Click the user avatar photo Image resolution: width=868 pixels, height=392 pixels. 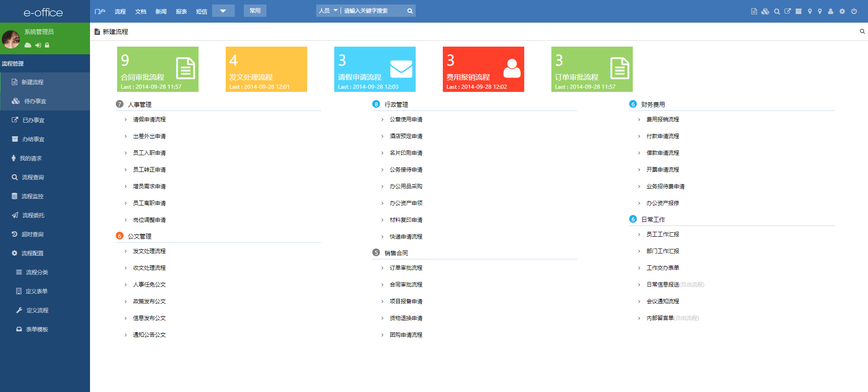pyautogui.click(x=11, y=39)
